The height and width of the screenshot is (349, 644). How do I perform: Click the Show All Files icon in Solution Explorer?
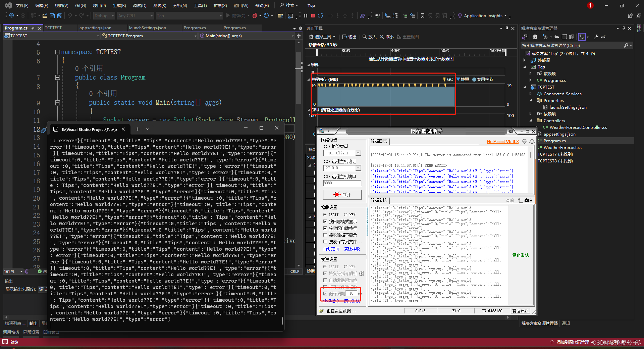572,37
